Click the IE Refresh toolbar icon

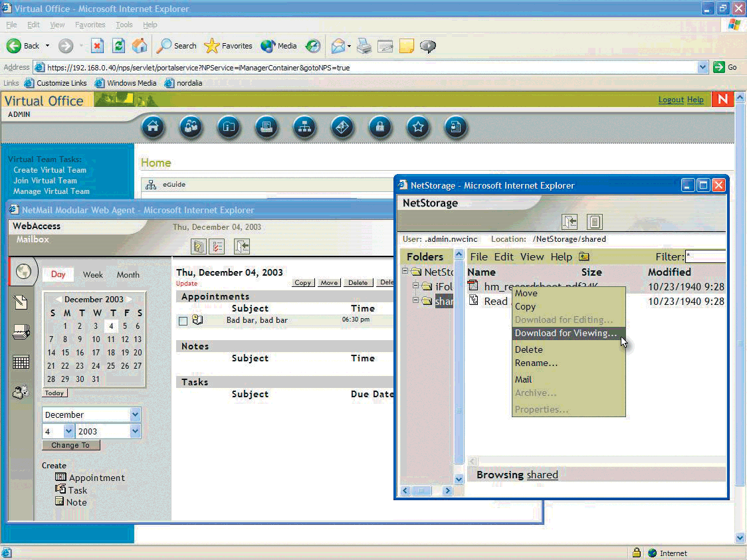(x=118, y=46)
